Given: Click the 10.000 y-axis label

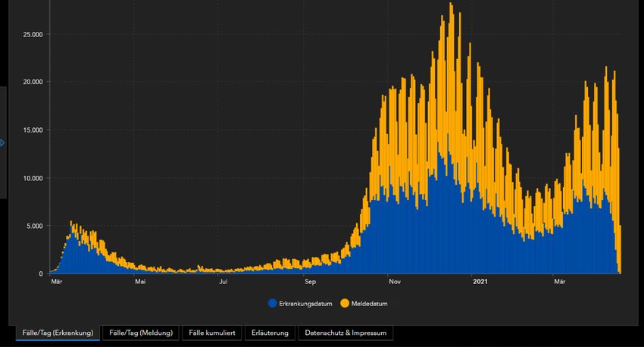Looking at the screenshot, I should tap(31, 178).
